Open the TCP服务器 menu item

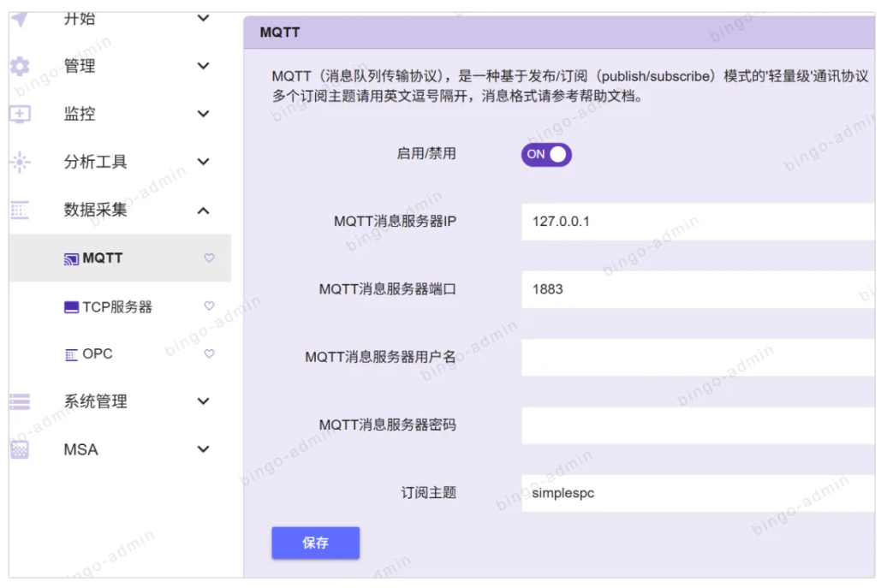[x=117, y=306]
